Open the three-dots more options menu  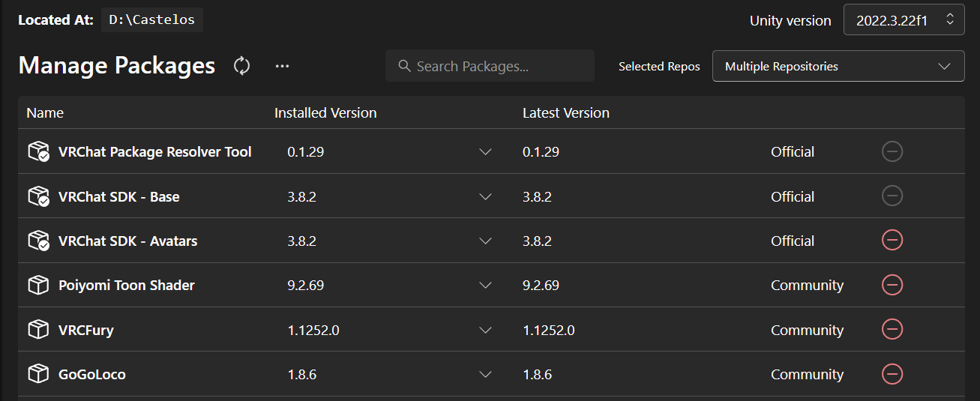tap(282, 66)
